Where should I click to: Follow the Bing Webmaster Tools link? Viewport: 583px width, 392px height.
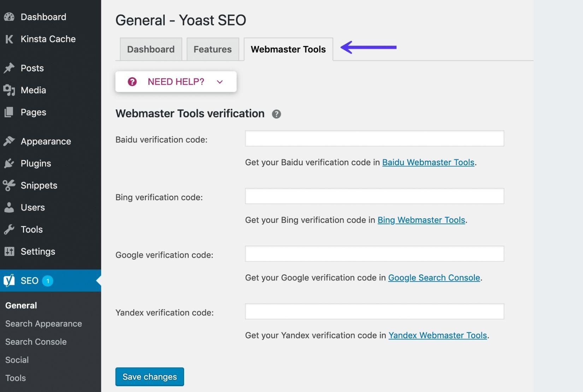(x=421, y=220)
